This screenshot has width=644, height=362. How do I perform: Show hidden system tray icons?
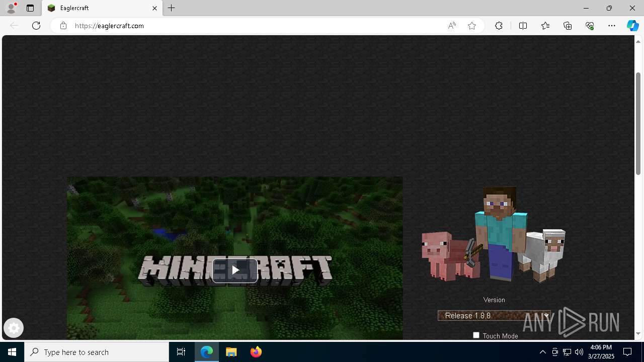click(542, 352)
